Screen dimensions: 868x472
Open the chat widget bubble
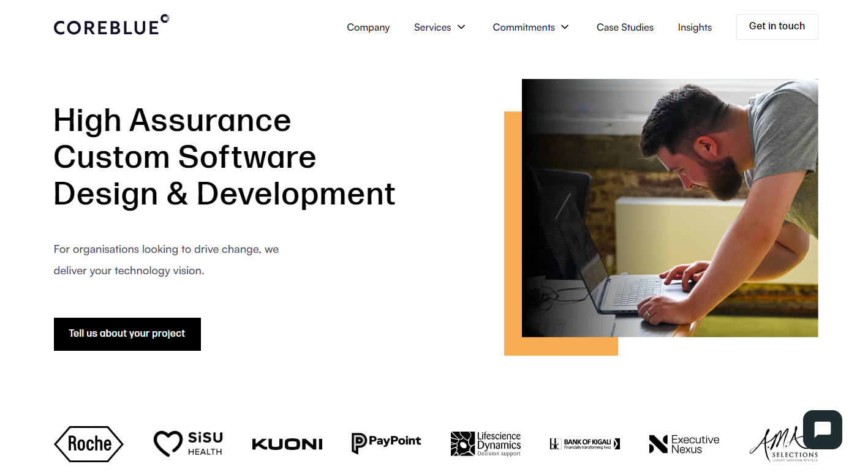pos(822,429)
